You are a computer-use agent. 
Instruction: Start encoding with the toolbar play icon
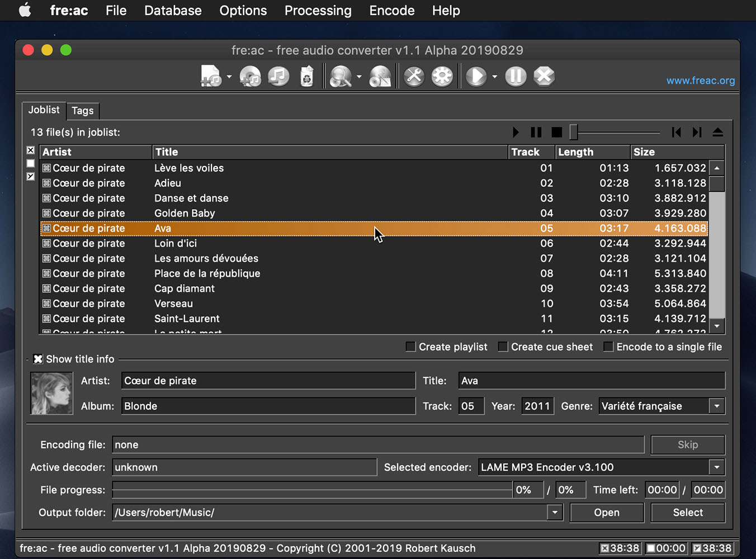coord(476,76)
